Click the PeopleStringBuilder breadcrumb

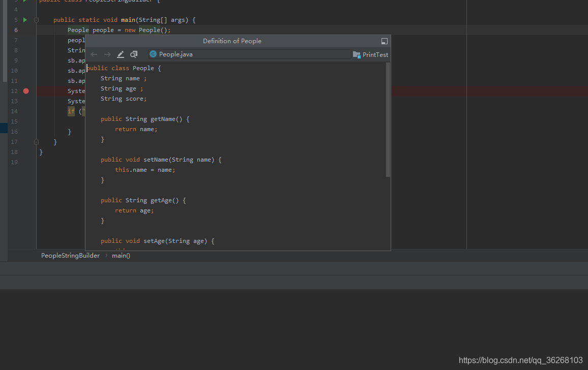click(71, 256)
